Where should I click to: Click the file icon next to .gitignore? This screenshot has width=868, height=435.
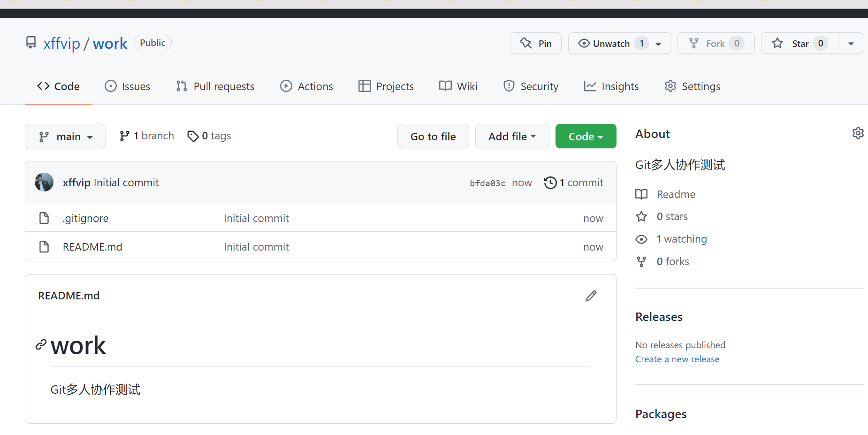(x=44, y=218)
